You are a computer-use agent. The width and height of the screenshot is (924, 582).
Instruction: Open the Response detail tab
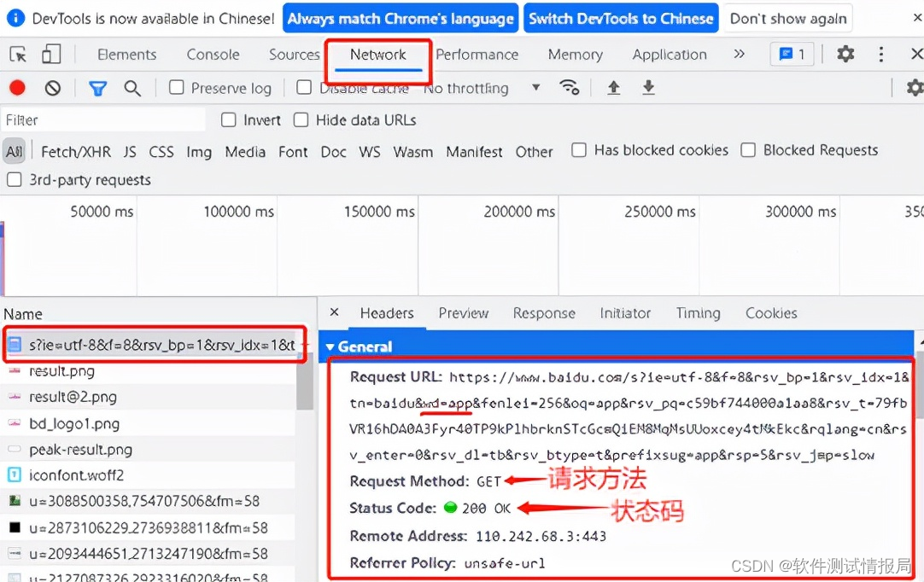pyautogui.click(x=544, y=313)
